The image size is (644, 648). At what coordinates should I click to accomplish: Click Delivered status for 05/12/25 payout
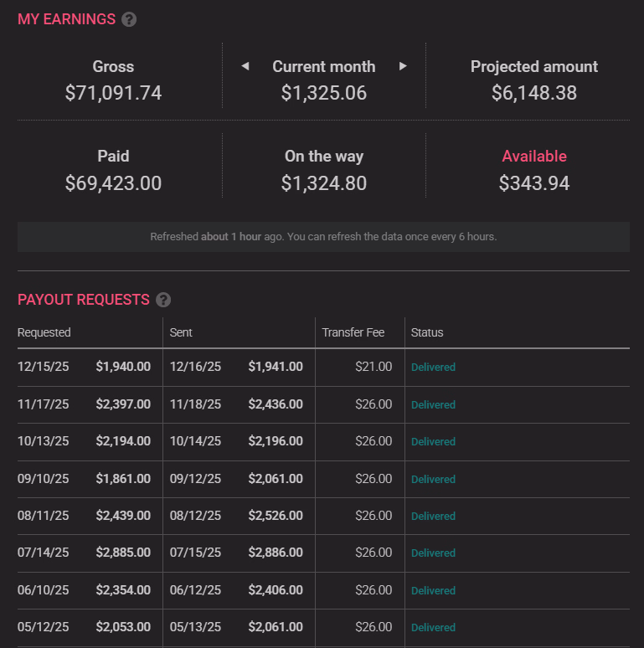433,627
